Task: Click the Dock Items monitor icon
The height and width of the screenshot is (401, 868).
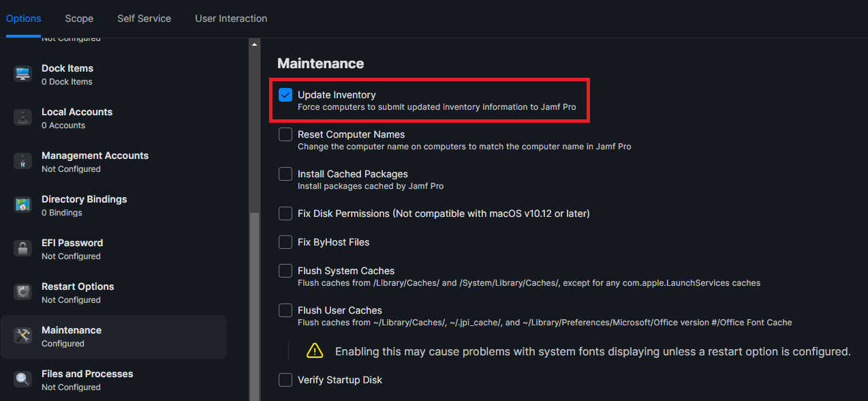Action: point(23,74)
